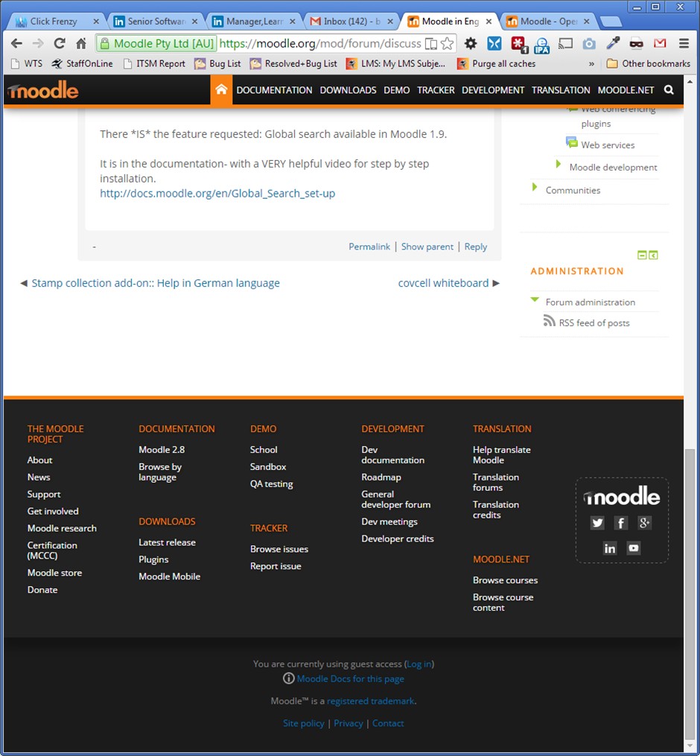Open RSS feed of posts link
700x756 pixels.
[594, 323]
